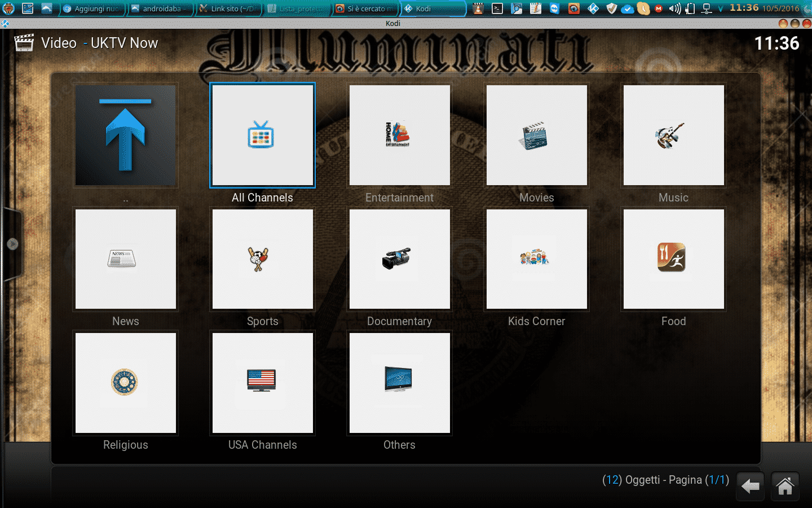Click the Video clapperboard icon in header
This screenshot has height=508, width=812.
tap(24, 43)
